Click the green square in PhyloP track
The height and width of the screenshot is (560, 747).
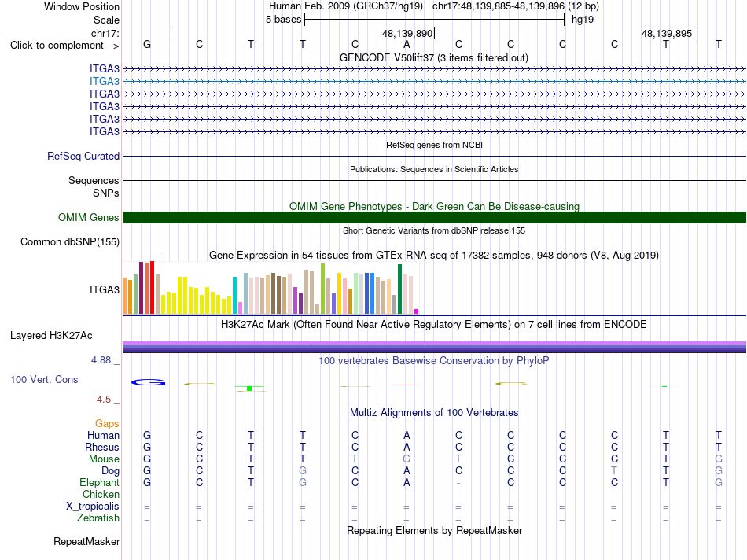pos(249,389)
